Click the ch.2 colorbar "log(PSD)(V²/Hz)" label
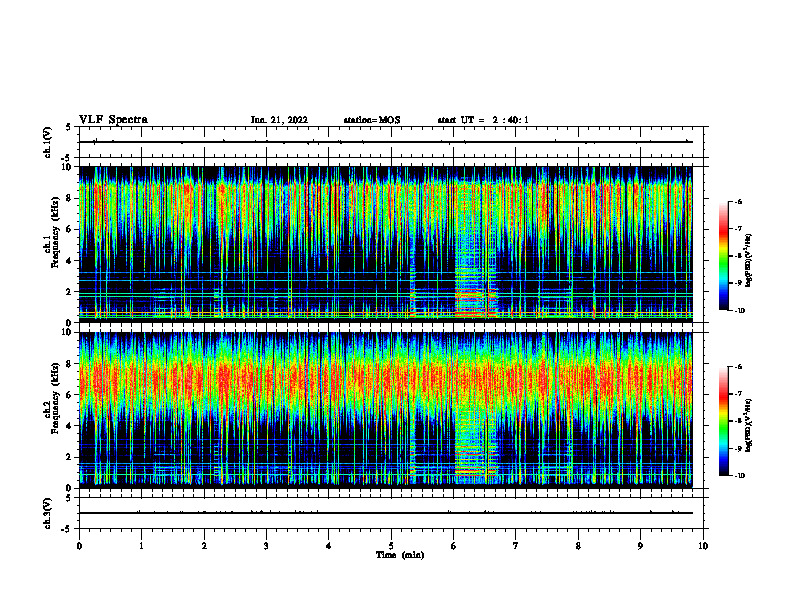The image size is (792, 612). point(749,425)
